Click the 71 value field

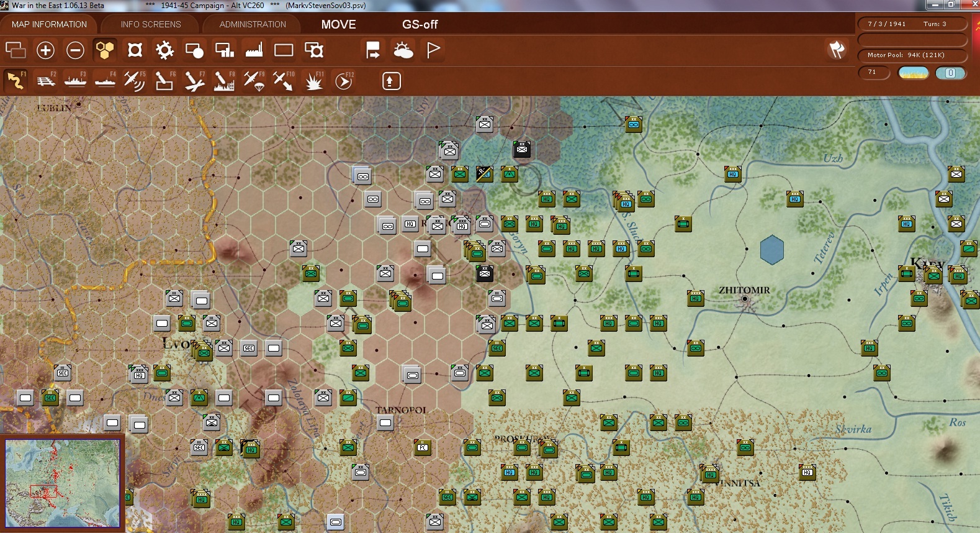(874, 73)
